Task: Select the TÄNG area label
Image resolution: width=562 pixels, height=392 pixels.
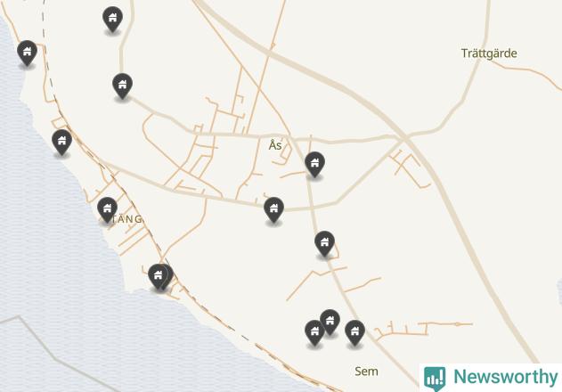Action: [x=126, y=219]
